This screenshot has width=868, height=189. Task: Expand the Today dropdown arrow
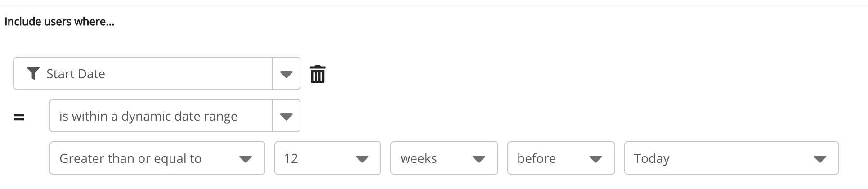[x=820, y=158]
